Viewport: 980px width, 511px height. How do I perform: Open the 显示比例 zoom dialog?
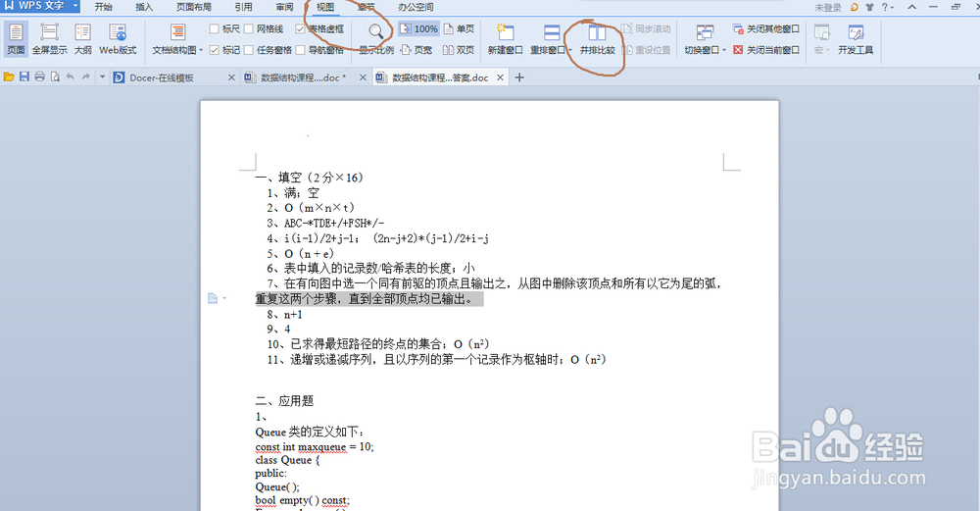click(375, 39)
